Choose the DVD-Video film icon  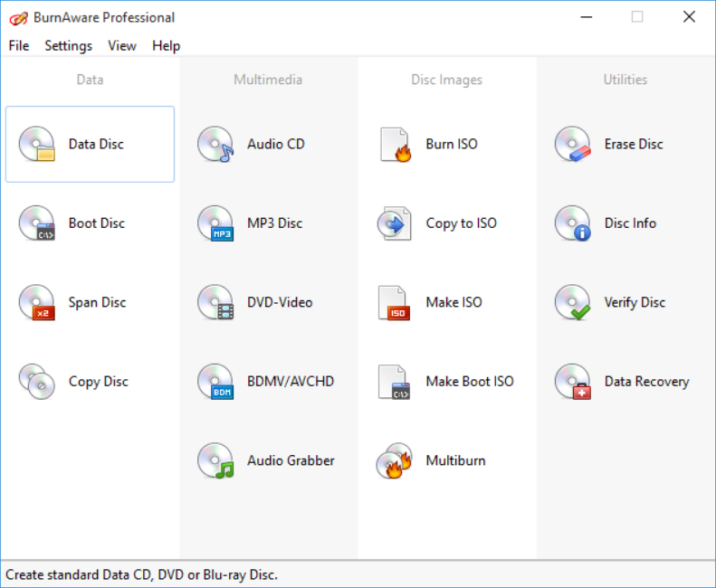tap(215, 302)
